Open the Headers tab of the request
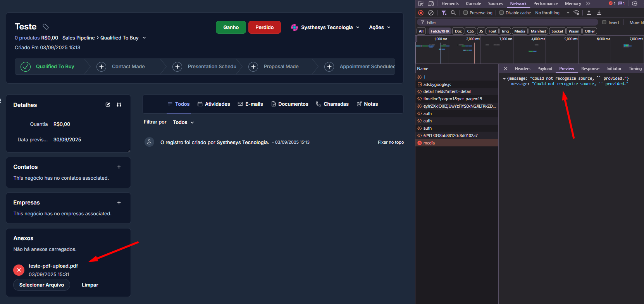 click(522, 69)
